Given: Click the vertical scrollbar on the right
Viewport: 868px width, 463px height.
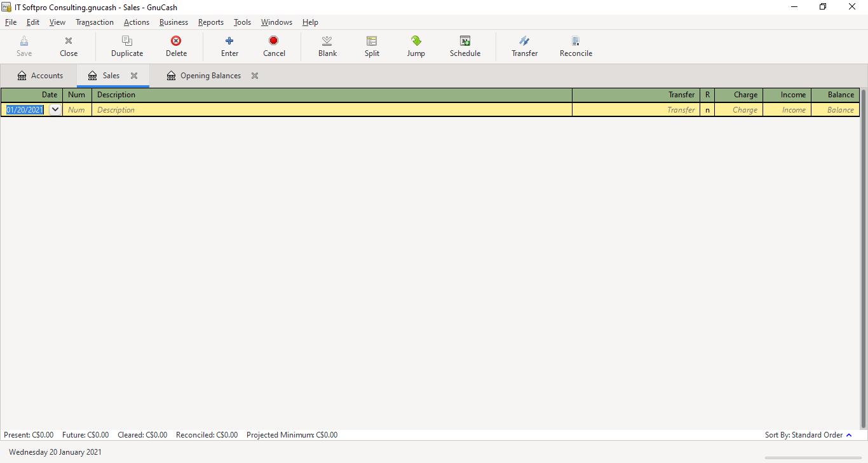Looking at the screenshot, I should click(x=863, y=254).
